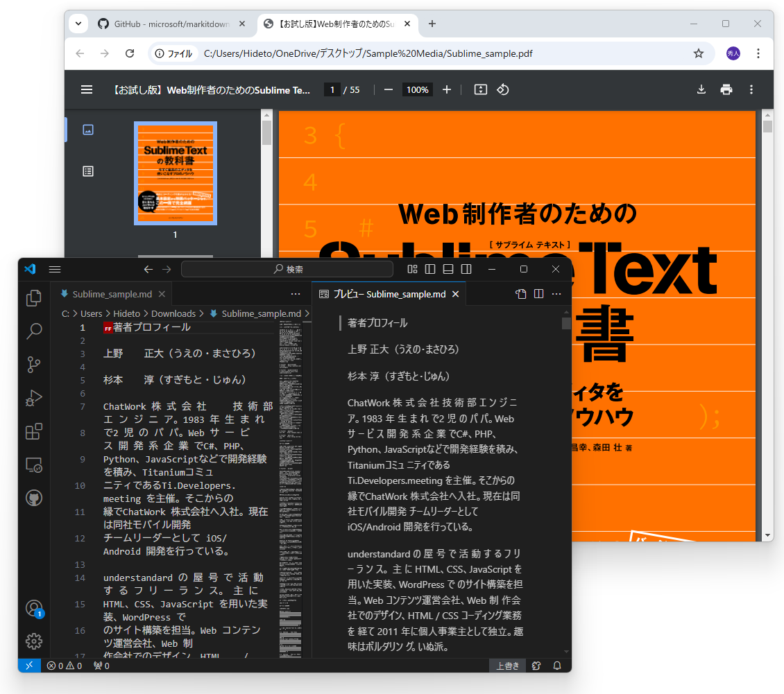Download the Sublime_sample PDF
Image resolution: width=784 pixels, height=694 pixels.
point(701,89)
